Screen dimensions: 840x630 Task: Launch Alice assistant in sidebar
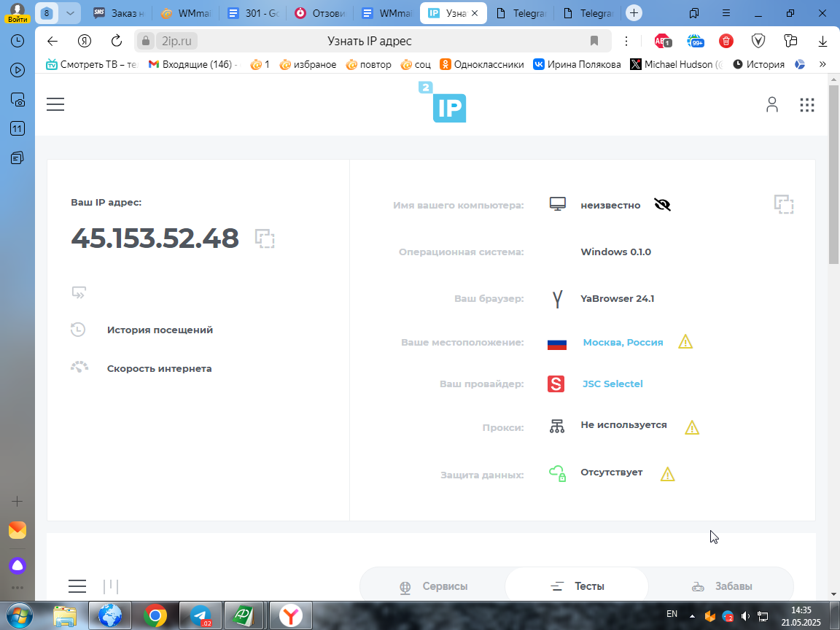(17, 566)
